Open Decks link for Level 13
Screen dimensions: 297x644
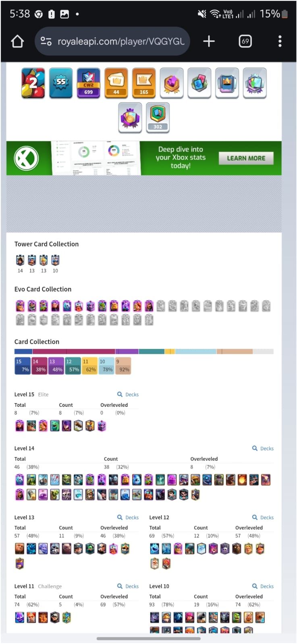tap(128, 518)
